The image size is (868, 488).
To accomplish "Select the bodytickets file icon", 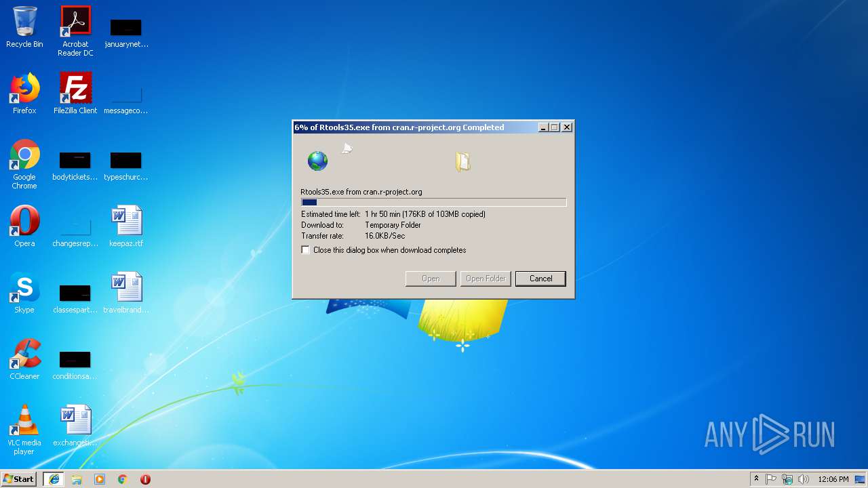I will click(75, 165).
